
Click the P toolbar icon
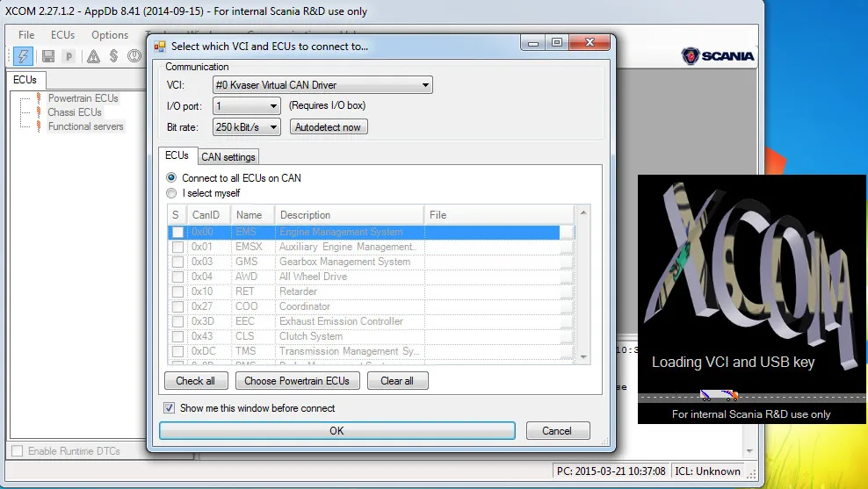point(69,56)
